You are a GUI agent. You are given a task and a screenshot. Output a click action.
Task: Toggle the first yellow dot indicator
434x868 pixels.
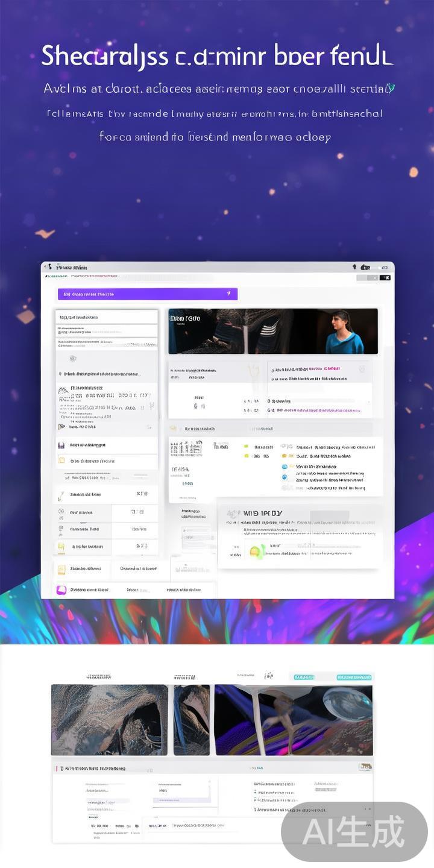pyautogui.click(x=247, y=447)
